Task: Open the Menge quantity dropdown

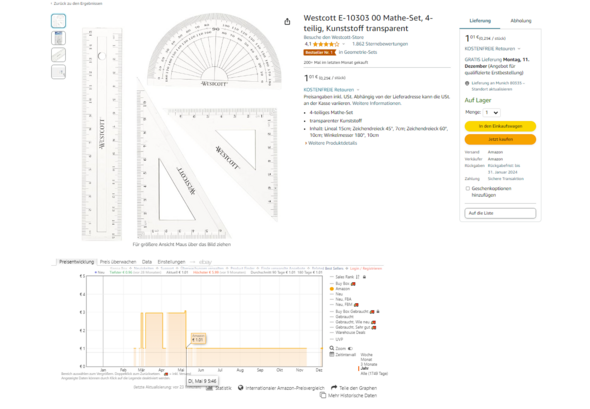Action: coord(492,113)
